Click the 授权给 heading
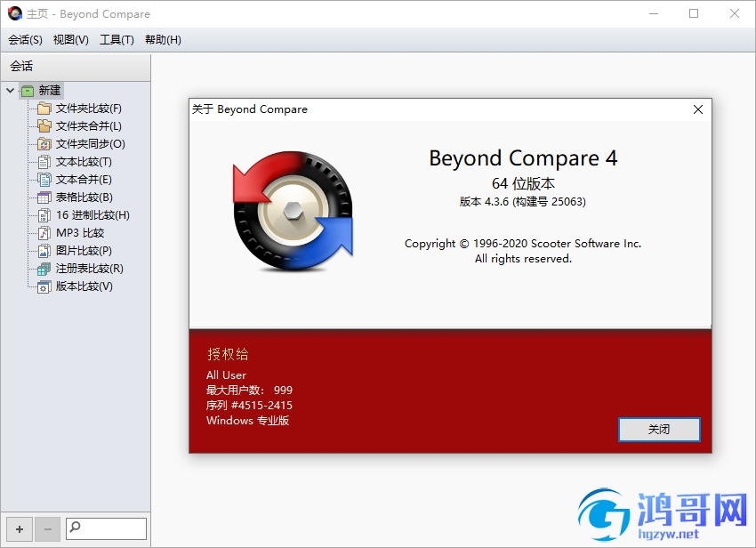756x548 pixels. pos(228,354)
